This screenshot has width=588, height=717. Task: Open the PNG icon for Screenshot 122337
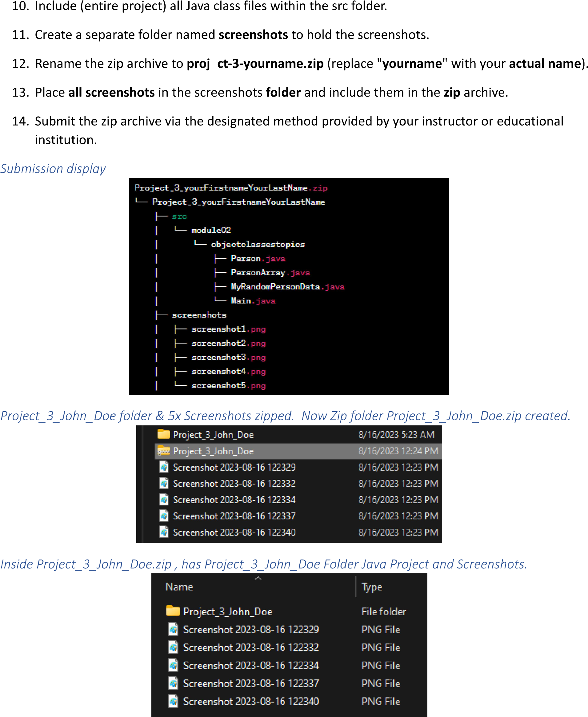click(x=164, y=516)
